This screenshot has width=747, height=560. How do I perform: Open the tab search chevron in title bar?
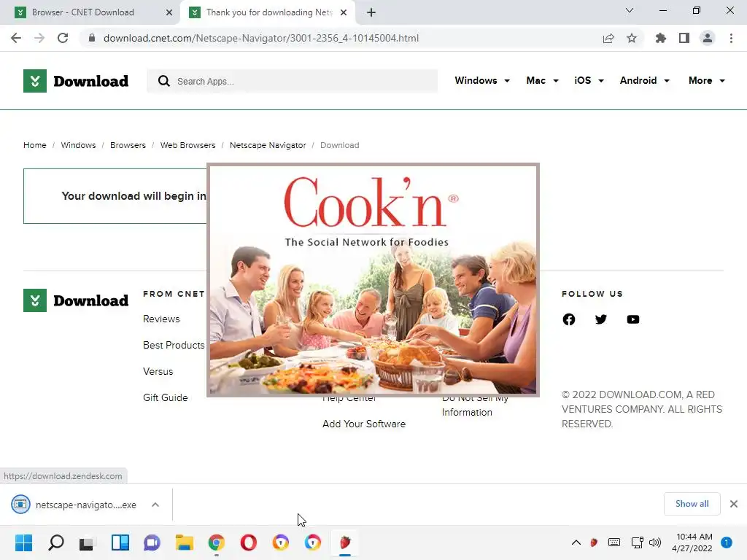pos(630,10)
